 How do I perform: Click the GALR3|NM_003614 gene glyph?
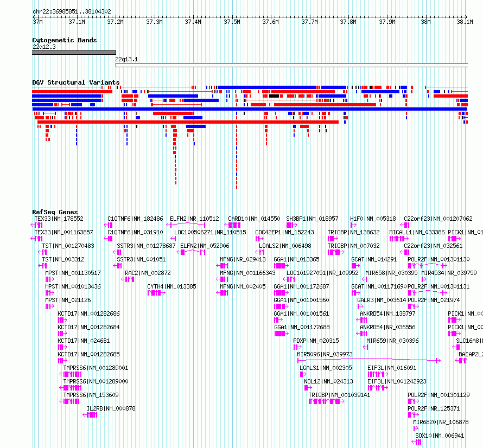360,306
